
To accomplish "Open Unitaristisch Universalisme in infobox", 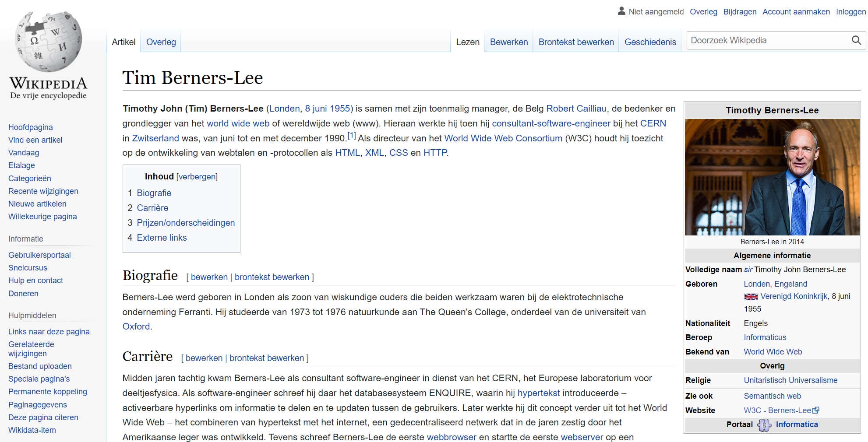I will (790, 380).
